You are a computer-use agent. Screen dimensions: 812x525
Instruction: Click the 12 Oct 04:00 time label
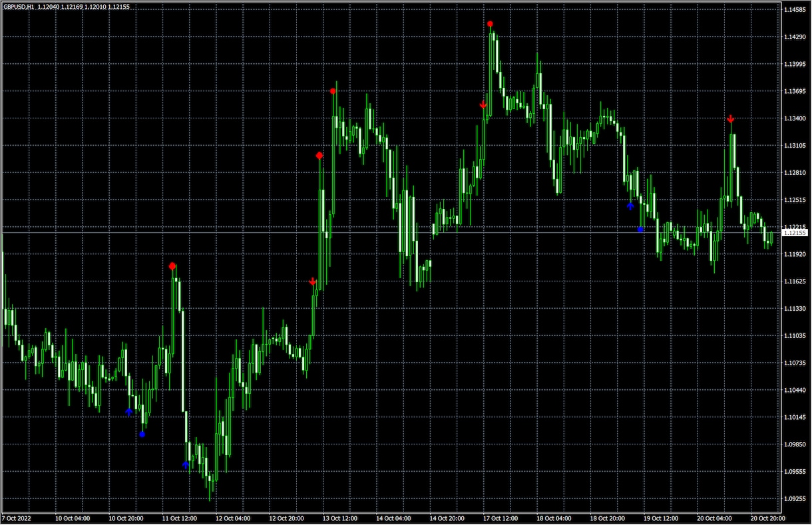(234, 518)
